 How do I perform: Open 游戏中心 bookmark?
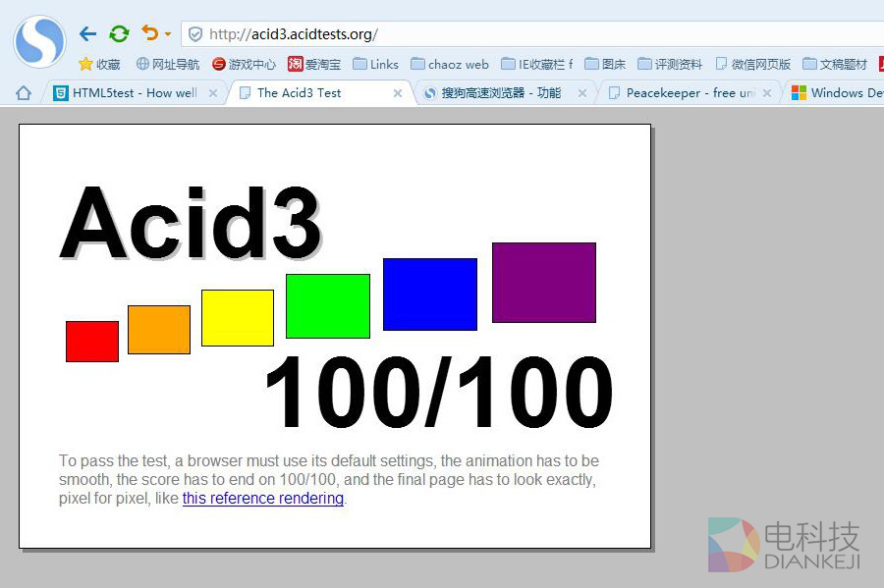tap(244, 64)
